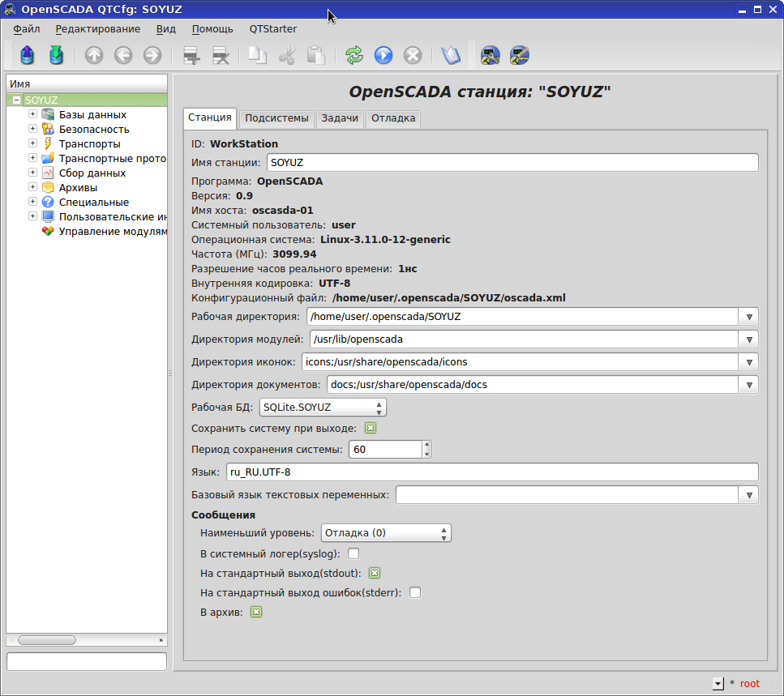The image size is (784, 696).
Task: Expand the Базы данных tree node
Action: pyautogui.click(x=32, y=114)
